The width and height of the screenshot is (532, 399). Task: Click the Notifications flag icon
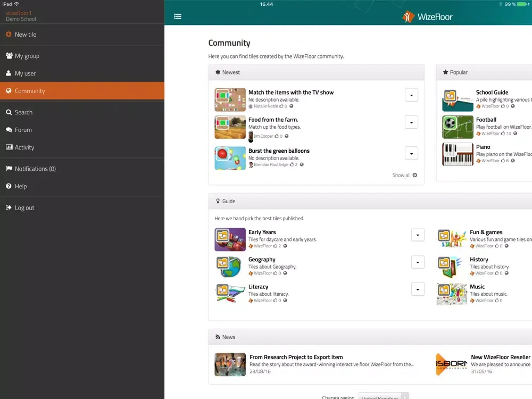click(x=9, y=168)
